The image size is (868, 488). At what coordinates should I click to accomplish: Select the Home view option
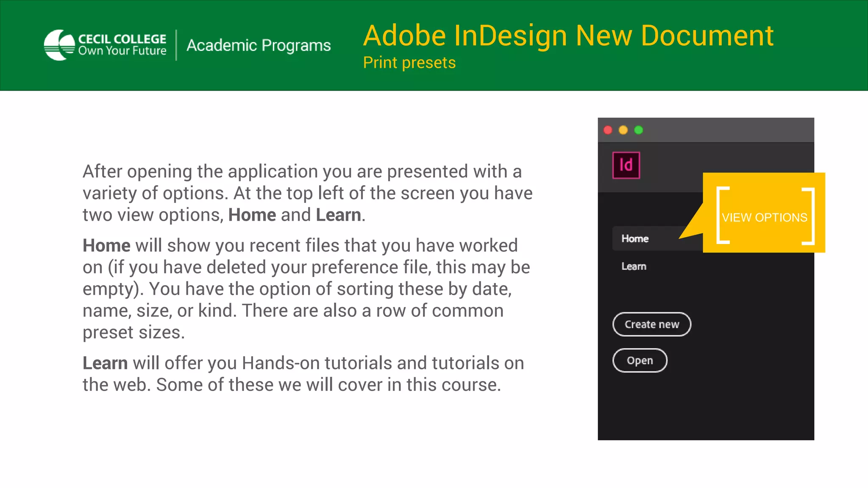pos(657,238)
